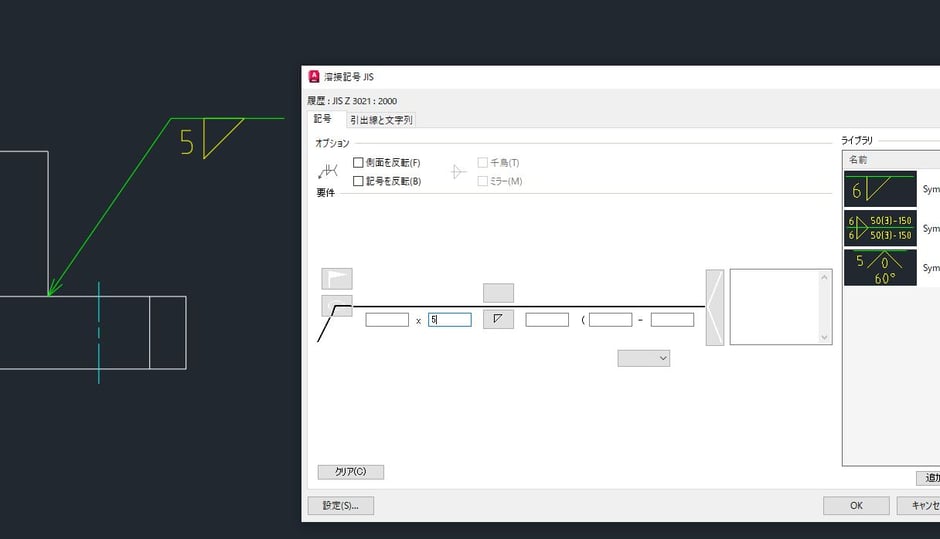Select the yellow weld symbol 5 in drawing
Image resolution: width=940 pixels, height=539 pixels.
pyautogui.click(x=212, y=138)
